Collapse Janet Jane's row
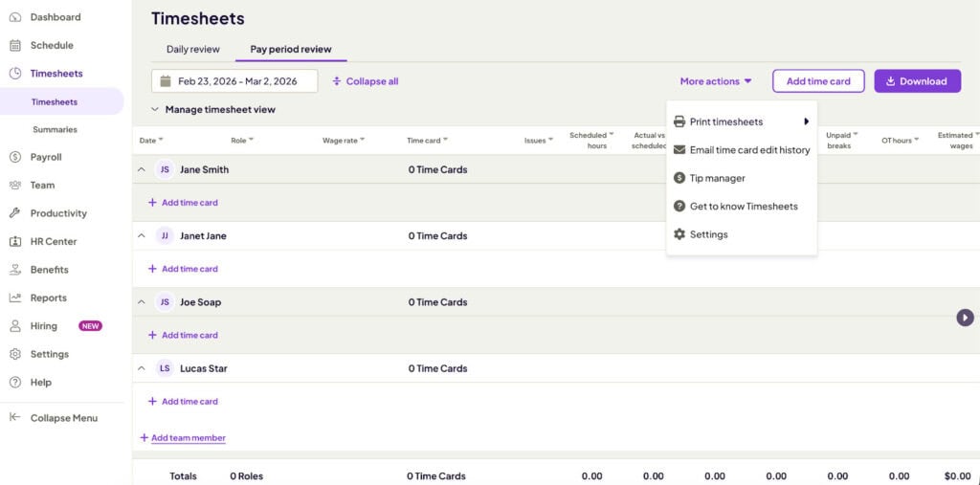The image size is (980, 485). (142, 235)
